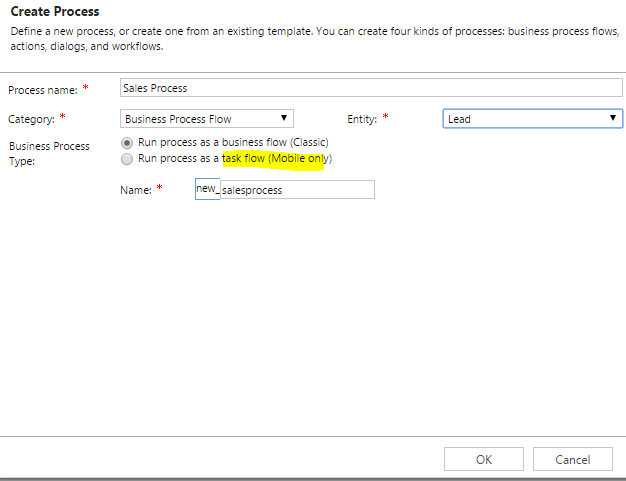Click the 'Name:' label beside the prefix box
Image resolution: width=626 pixels, height=481 pixels.
coord(135,190)
